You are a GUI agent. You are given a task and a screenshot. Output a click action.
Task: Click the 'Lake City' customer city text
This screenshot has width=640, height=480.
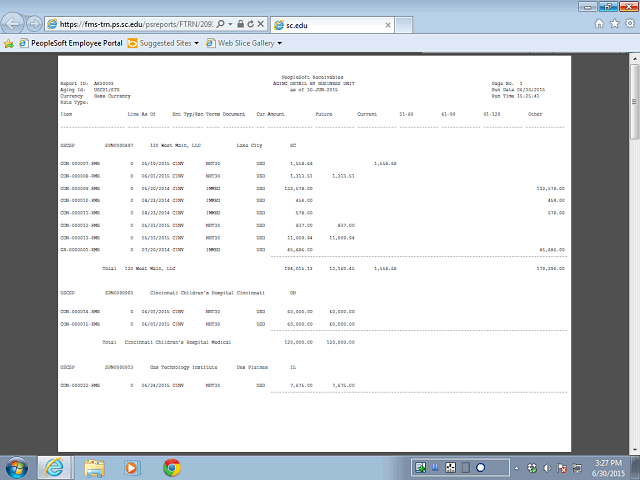(x=249, y=146)
